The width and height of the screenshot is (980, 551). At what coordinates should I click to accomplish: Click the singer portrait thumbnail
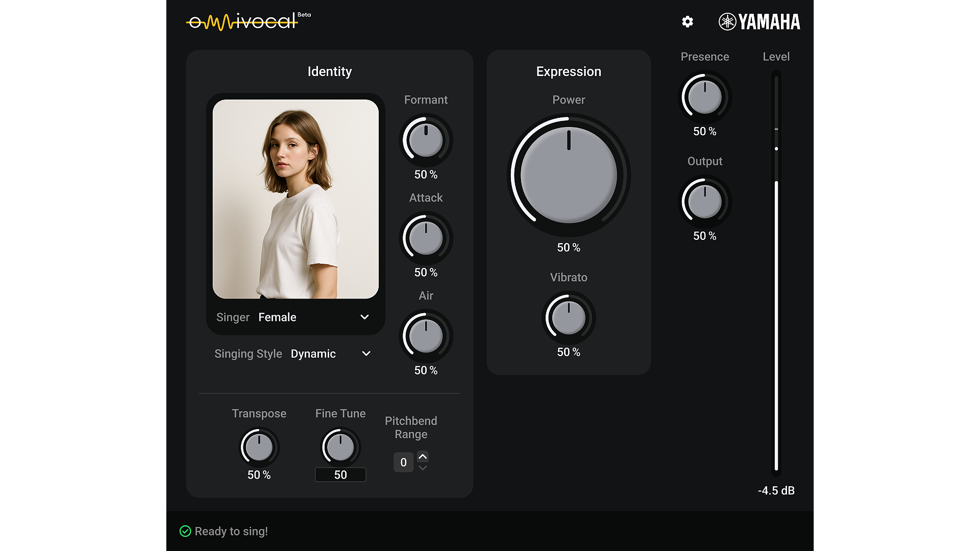coord(296,199)
